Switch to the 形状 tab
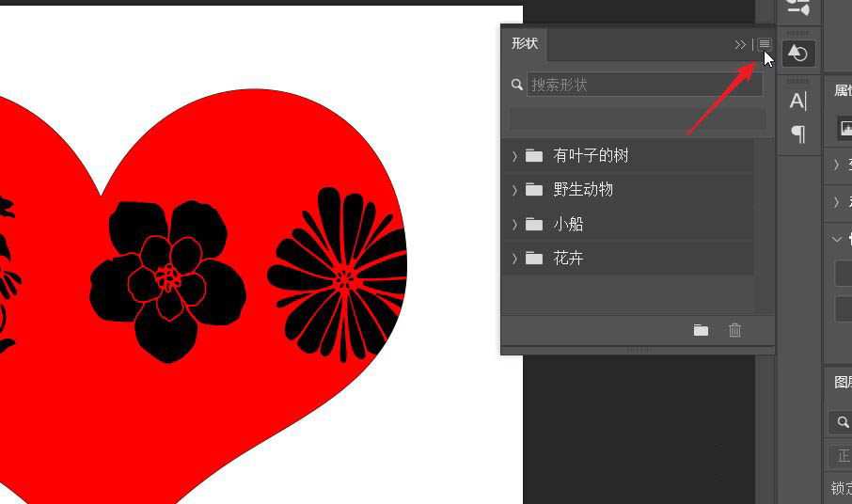The height and width of the screenshot is (504, 852). [x=525, y=43]
